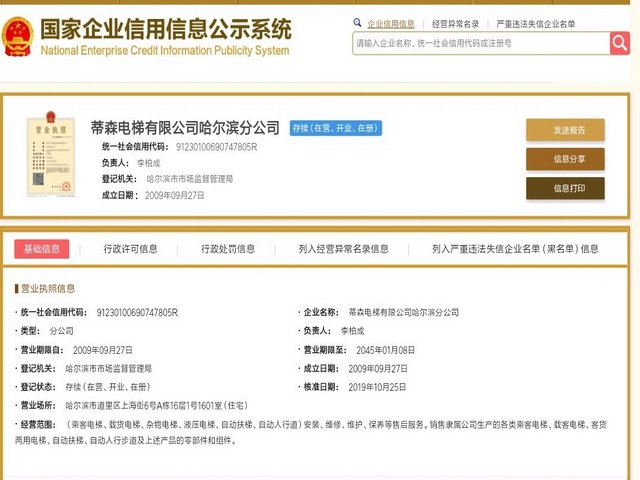640x480 pixels.
Task: Switch to the 基础信息 tab
Action: tap(42, 249)
